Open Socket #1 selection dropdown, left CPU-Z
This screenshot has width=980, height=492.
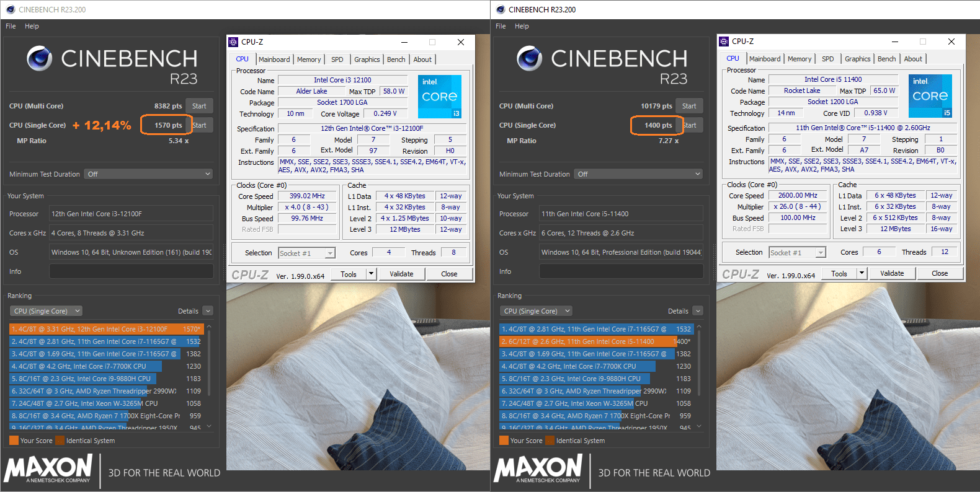coord(307,253)
